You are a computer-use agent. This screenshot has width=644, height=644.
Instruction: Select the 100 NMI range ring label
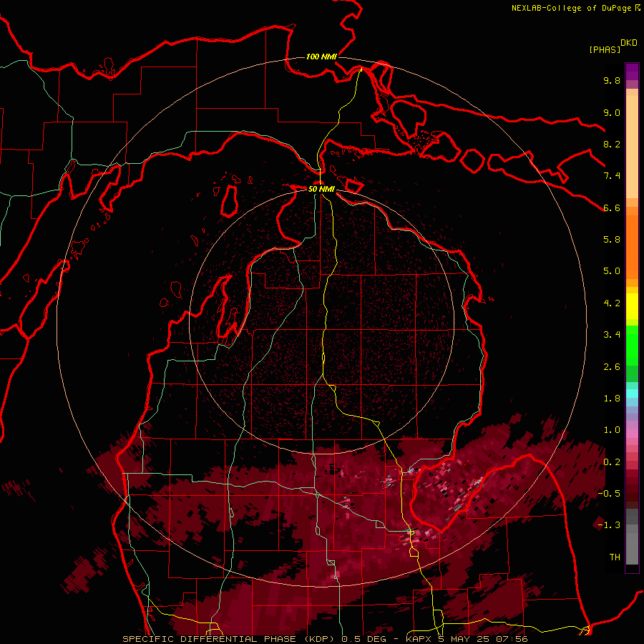321,57
